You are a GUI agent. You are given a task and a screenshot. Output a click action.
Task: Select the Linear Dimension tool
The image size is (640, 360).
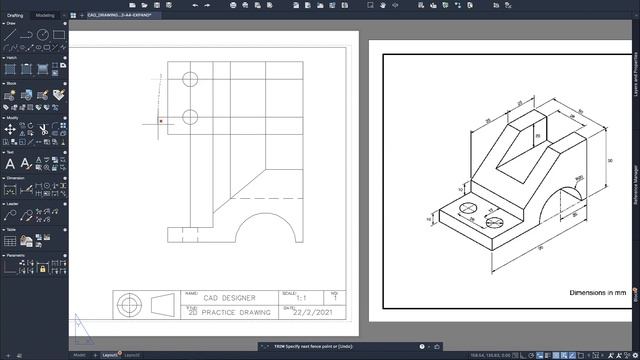coord(10,190)
